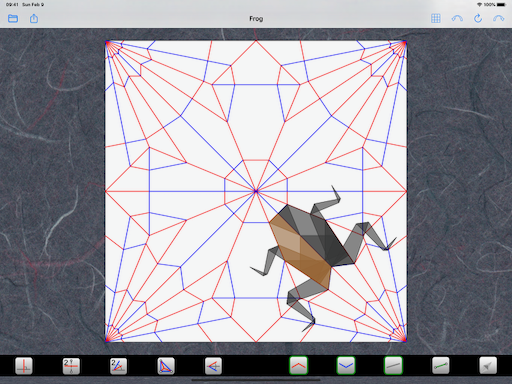512x384 pixels.
Task: Tap the Frog document title
Action: pos(256,19)
